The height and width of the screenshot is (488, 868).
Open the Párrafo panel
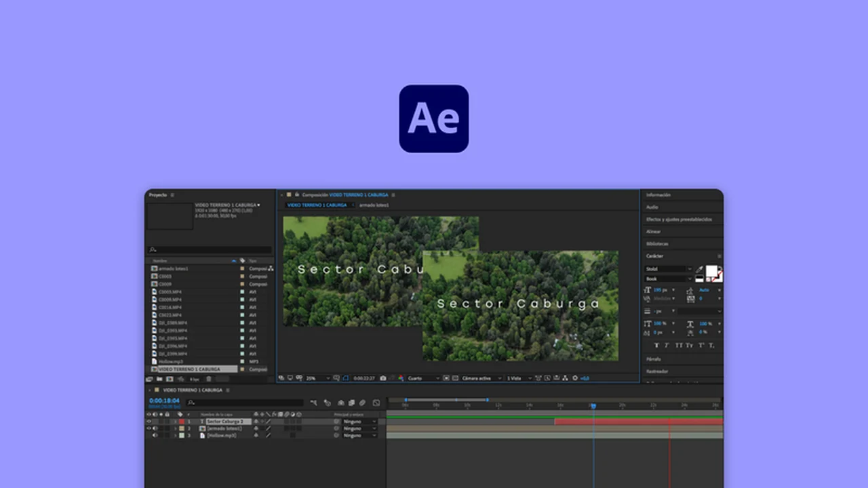point(653,359)
